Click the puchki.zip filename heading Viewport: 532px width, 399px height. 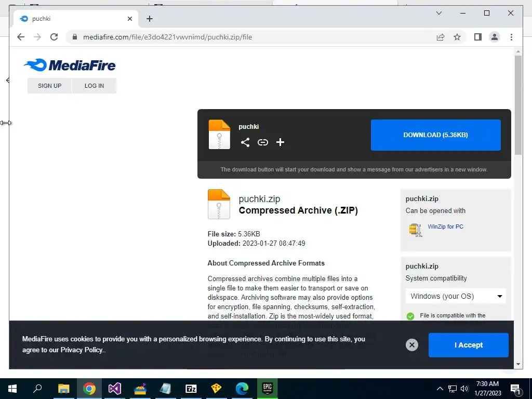(260, 199)
